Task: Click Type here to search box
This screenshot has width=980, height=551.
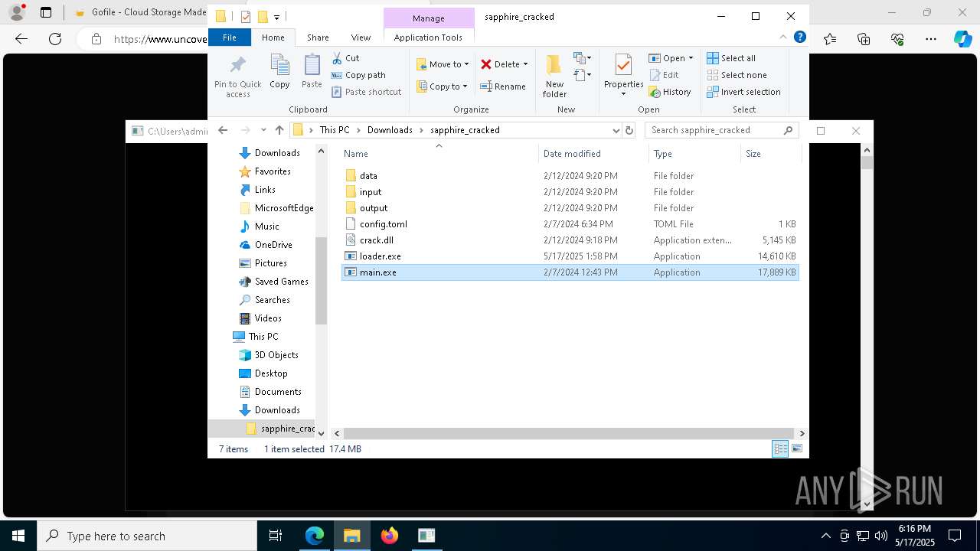Action: coord(147,536)
